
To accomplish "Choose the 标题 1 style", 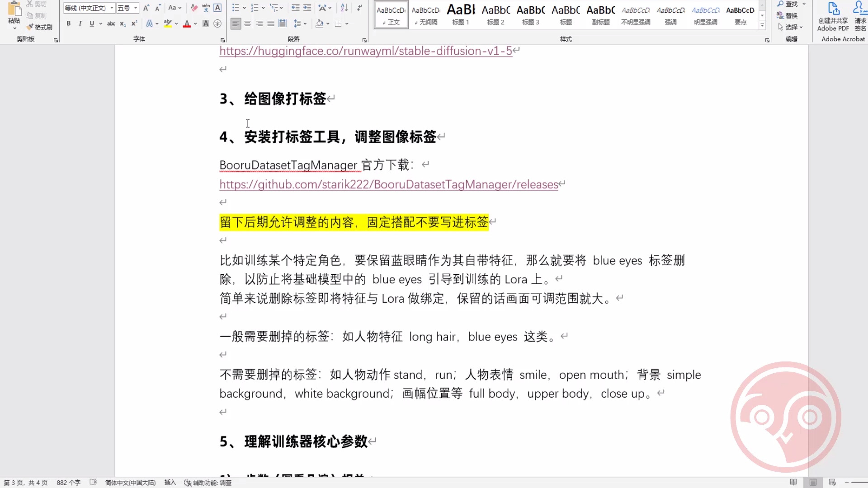I will click(x=460, y=15).
